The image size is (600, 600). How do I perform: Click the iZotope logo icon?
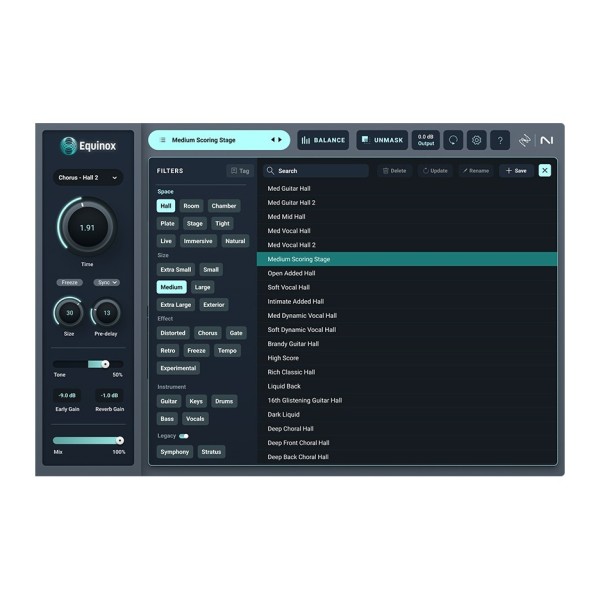[525, 140]
